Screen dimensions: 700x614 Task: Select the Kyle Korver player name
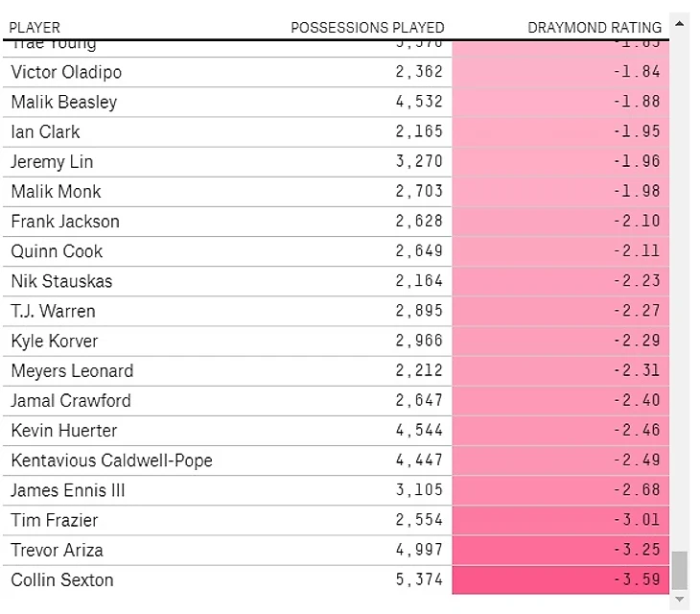point(55,341)
